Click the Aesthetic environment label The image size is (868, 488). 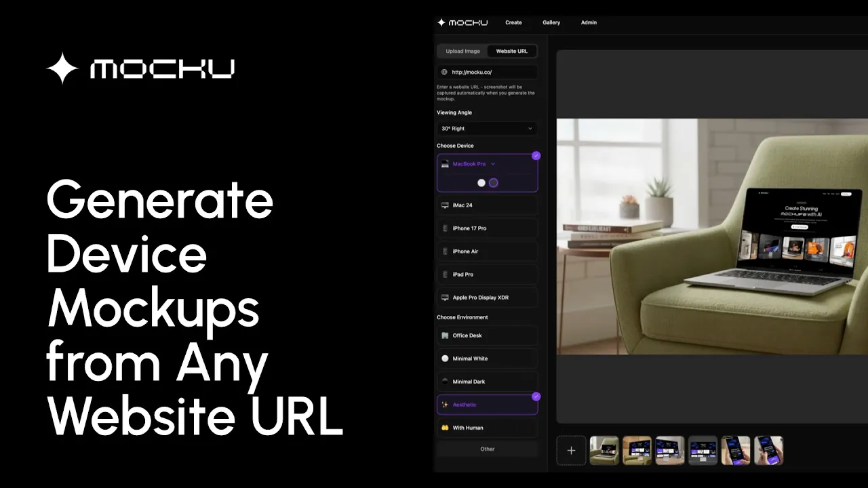click(x=465, y=405)
